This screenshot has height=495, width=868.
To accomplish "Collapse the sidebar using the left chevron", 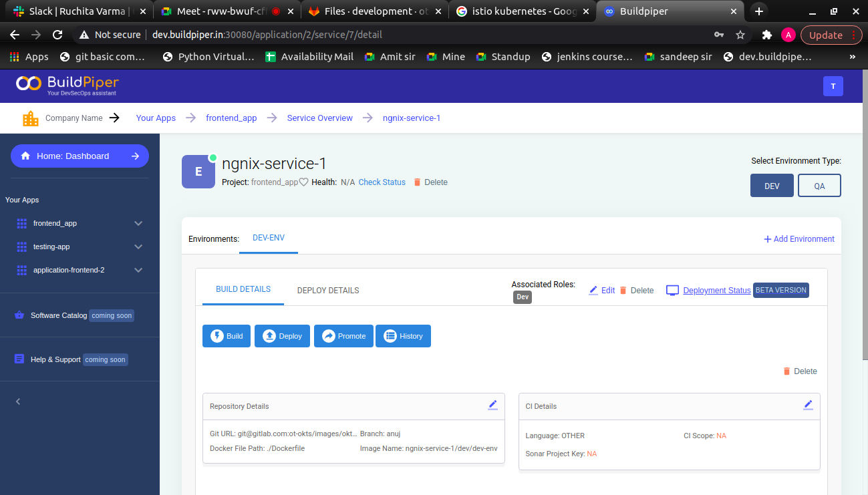I will click(18, 401).
